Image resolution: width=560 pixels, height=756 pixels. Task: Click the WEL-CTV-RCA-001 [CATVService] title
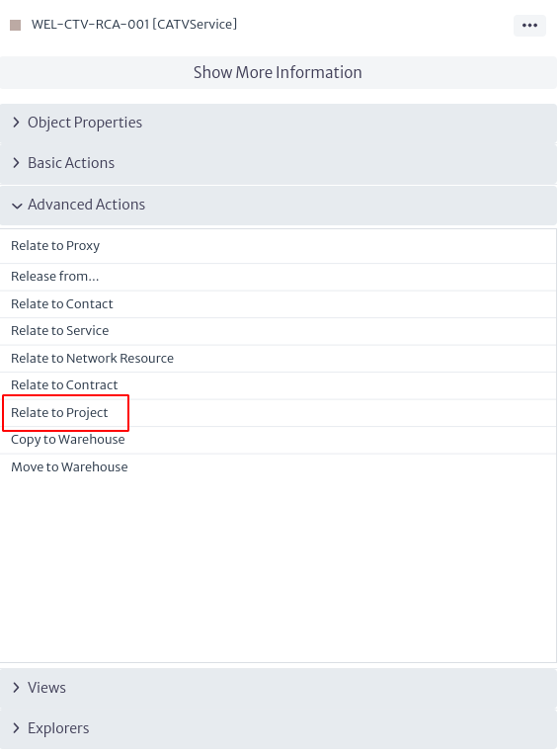click(x=134, y=25)
